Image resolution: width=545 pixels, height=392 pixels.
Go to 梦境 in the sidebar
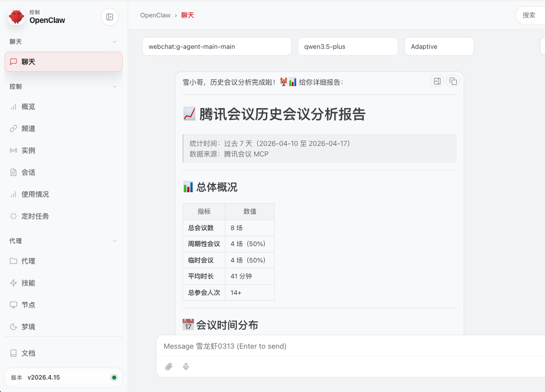click(28, 327)
